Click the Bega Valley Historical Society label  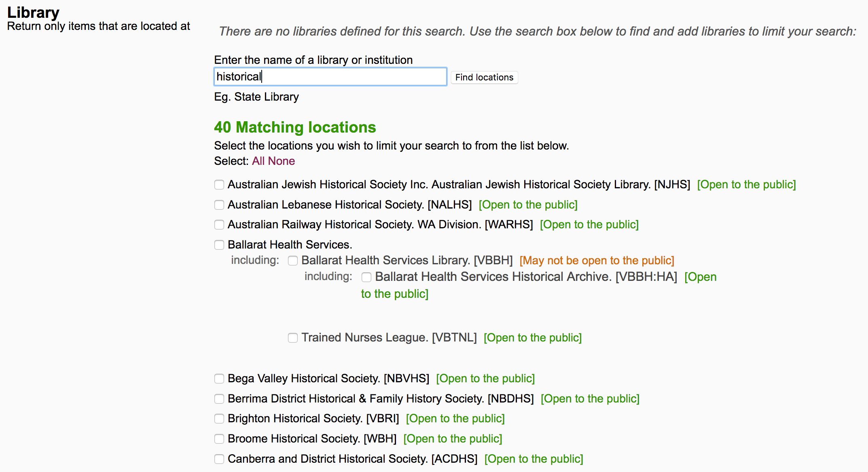click(328, 378)
